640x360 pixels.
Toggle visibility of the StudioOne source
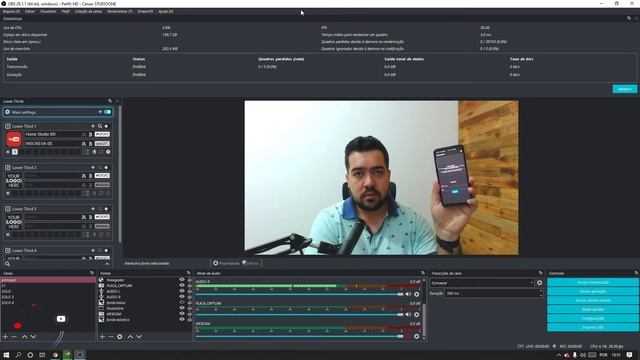[182, 309]
